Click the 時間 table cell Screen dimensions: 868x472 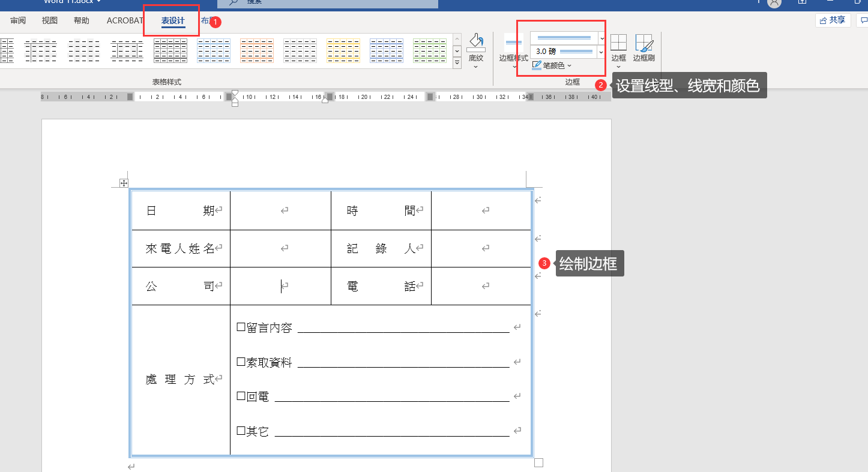click(x=381, y=211)
